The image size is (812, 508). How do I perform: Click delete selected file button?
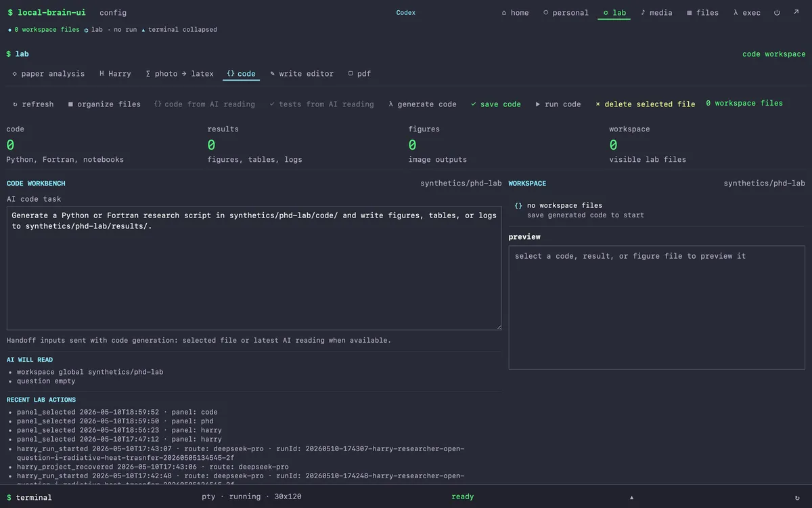(645, 104)
